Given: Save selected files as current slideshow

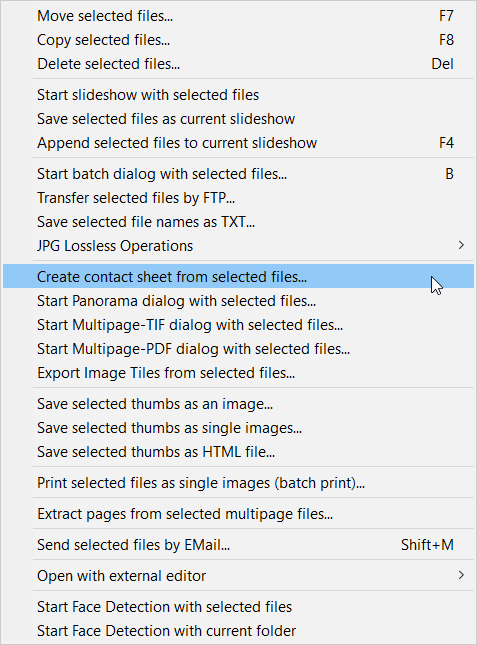Looking at the screenshot, I should coord(238,119).
